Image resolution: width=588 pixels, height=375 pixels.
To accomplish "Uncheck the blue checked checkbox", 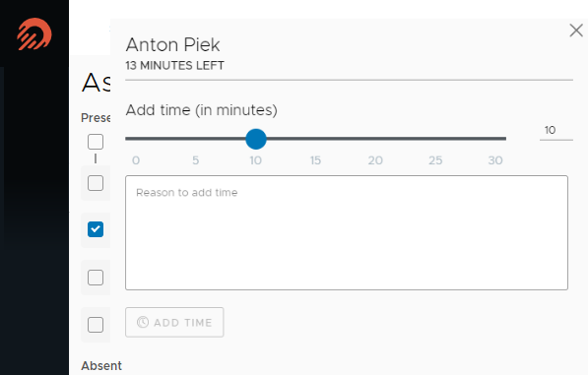I will click(x=96, y=229).
